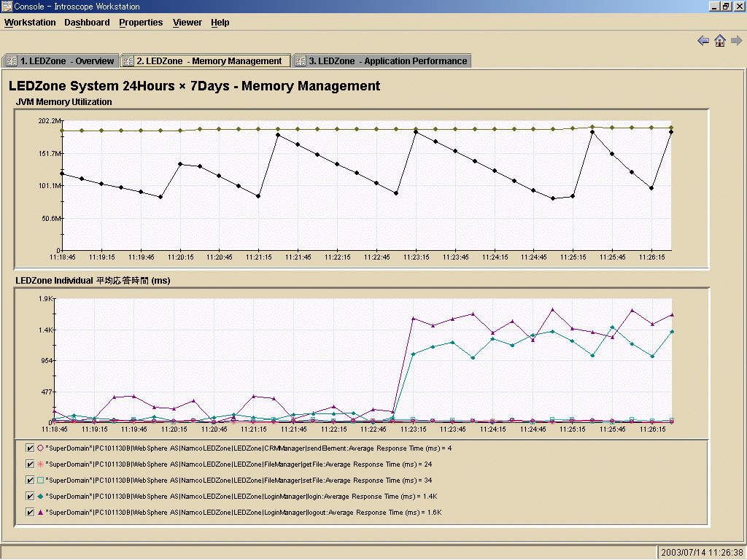Click the square legend marker for setFile
Viewport: 747px width, 560px height.
coord(41,480)
